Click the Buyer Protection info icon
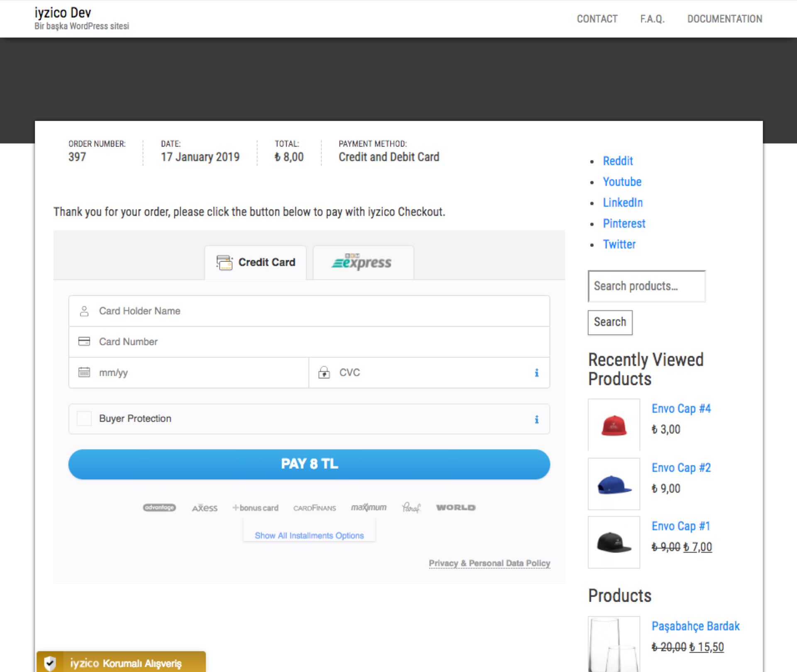The image size is (797, 672). tap(536, 419)
